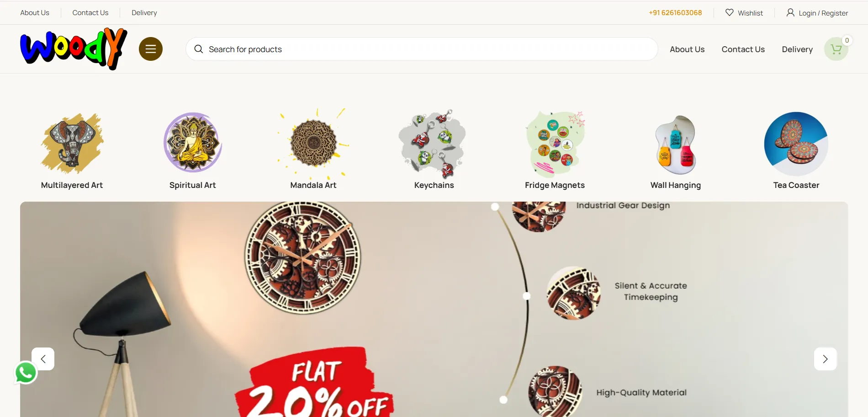Screen dimensions: 868x417
Task: Open the hamburger menu button
Action: (151, 49)
